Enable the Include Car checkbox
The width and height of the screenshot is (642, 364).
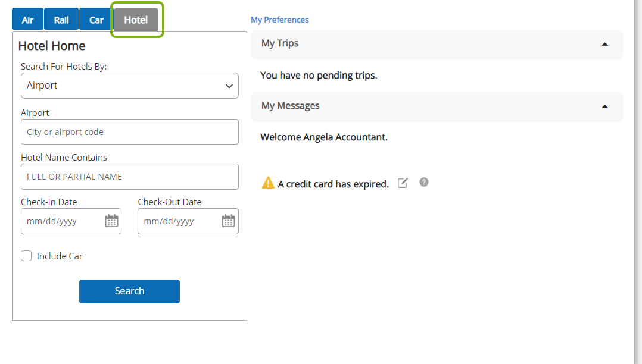point(26,256)
